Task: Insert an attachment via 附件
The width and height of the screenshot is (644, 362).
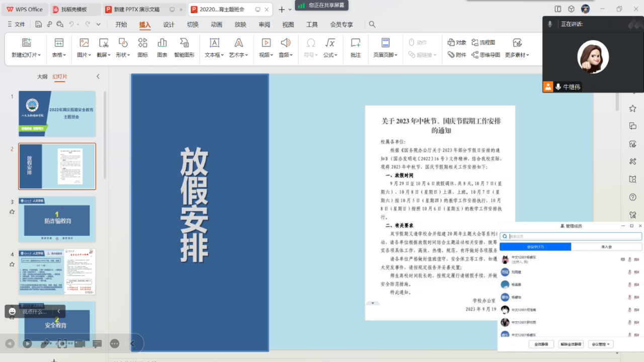Action: 457,55
